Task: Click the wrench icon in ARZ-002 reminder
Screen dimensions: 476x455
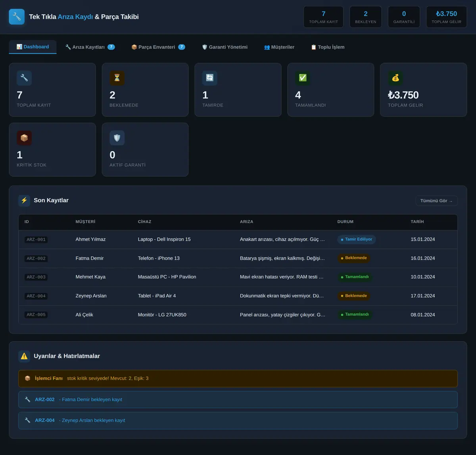Action: [x=27, y=400]
